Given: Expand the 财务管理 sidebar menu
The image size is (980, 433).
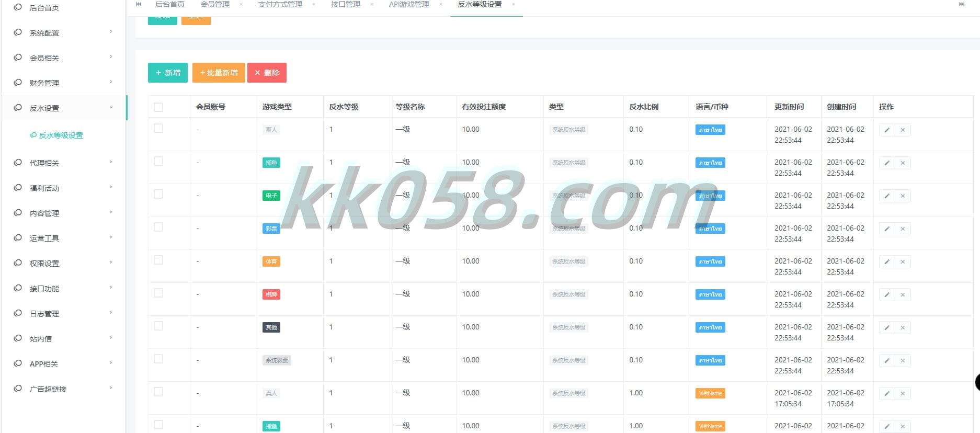Looking at the screenshot, I should (63, 83).
